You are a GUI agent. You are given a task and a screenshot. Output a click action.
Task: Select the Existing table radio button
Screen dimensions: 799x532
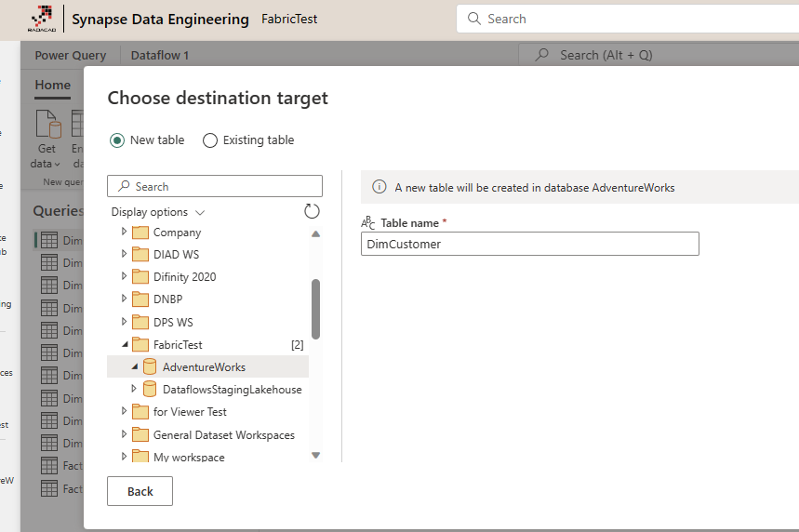pos(210,140)
